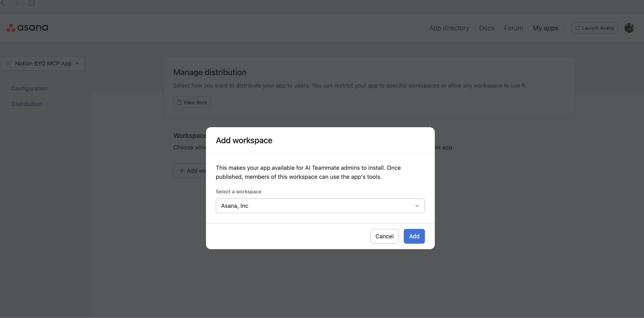Open App directory in the top navigation
This screenshot has width=644, height=318.
(449, 28)
